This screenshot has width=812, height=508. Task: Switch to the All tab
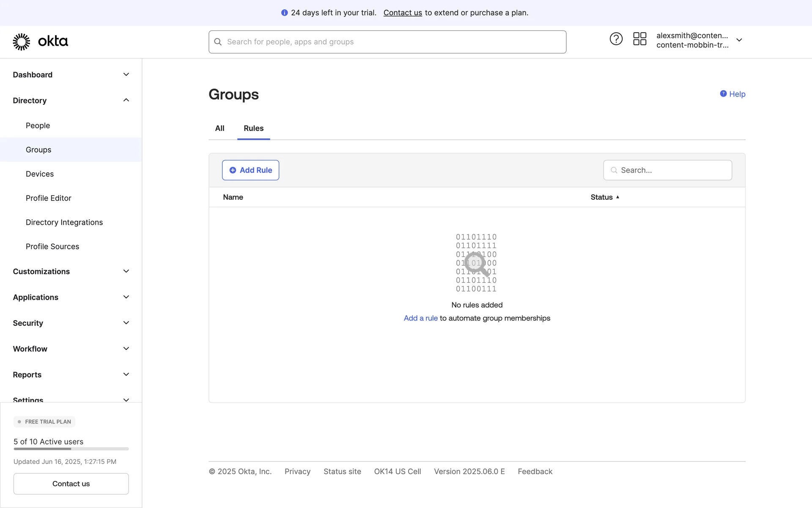click(x=219, y=128)
